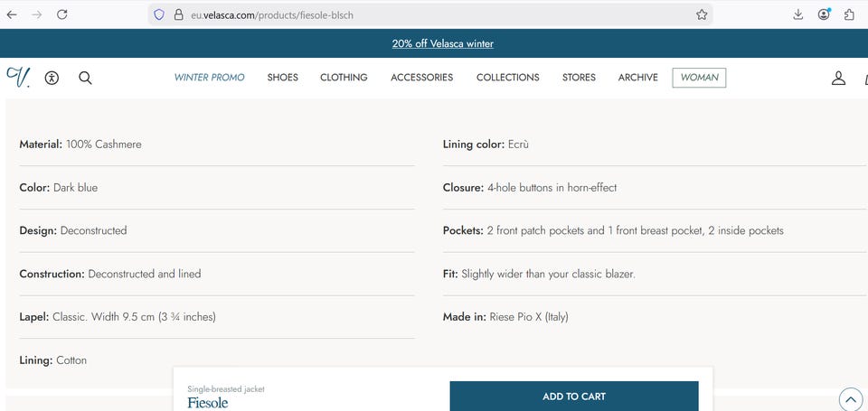Viewport: 868px width, 411px height.
Task: Bookmark this page with the star icon
Action: 702,14
